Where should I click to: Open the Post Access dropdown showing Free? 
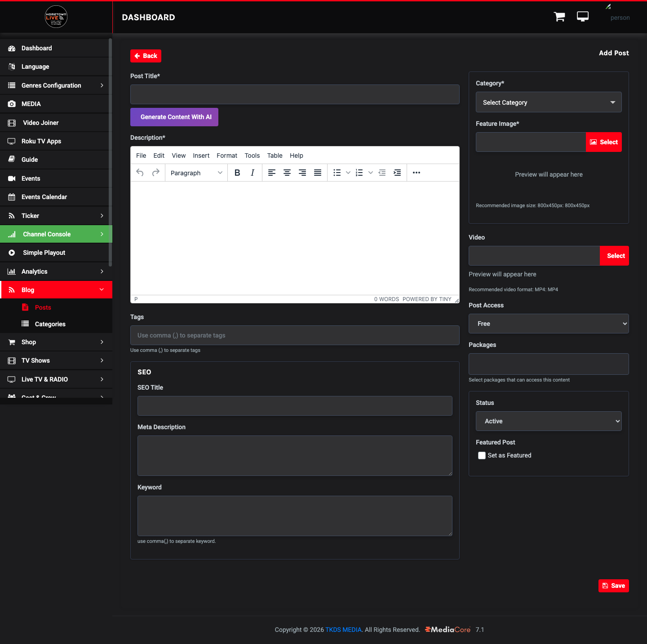point(549,324)
